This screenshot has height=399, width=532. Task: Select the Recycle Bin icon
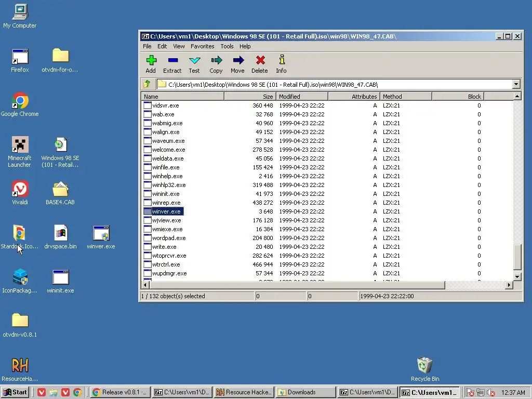pos(425,369)
